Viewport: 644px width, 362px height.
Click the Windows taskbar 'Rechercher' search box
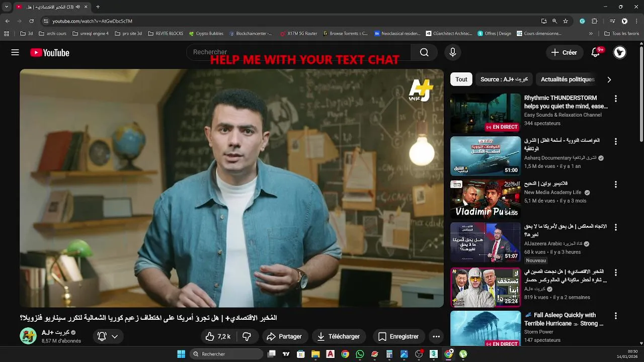[x=226, y=354]
